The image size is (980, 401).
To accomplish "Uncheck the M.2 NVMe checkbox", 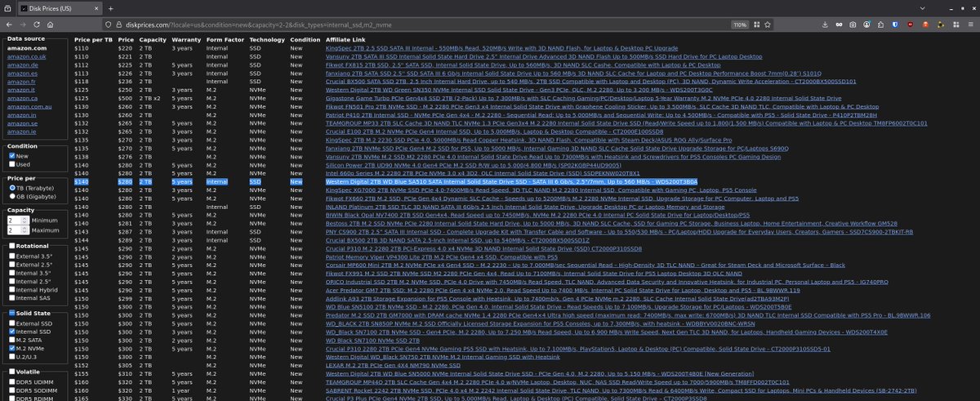I will (x=12, y=348).
